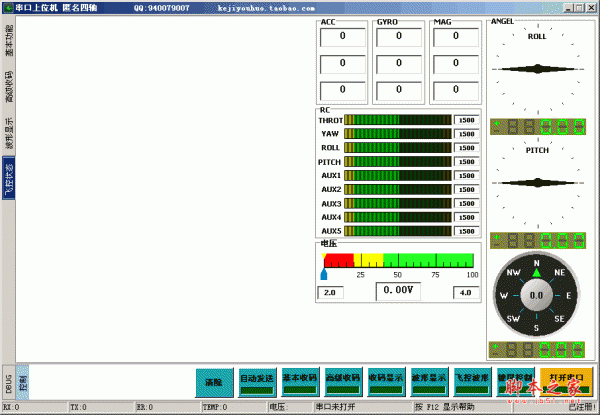Open the 基本功能 side tab
Viewport: 600px width, 415px height.
tap(9, 41)
